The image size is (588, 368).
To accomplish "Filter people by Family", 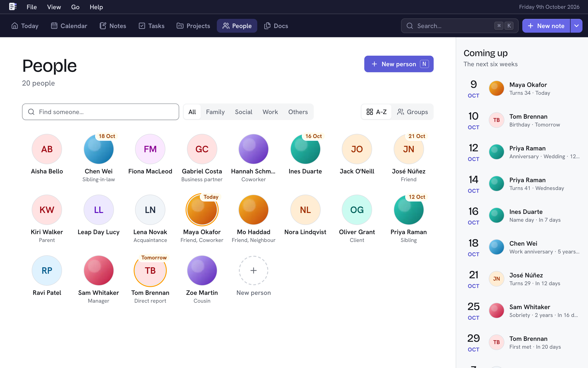I will (215, 112).
